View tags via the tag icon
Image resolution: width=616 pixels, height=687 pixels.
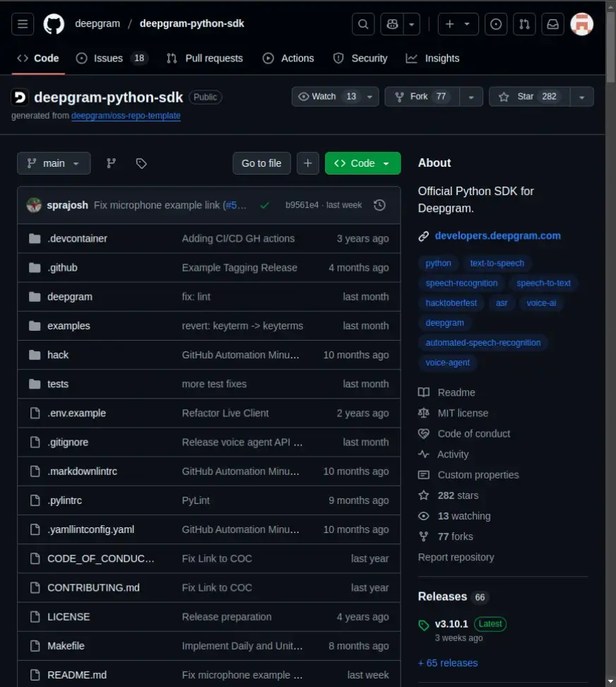(141, 163)
